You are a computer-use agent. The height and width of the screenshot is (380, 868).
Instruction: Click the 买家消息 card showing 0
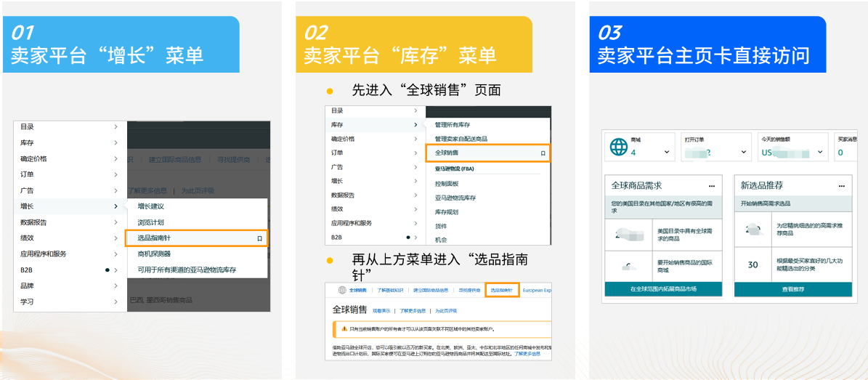(x=846, y=147)
